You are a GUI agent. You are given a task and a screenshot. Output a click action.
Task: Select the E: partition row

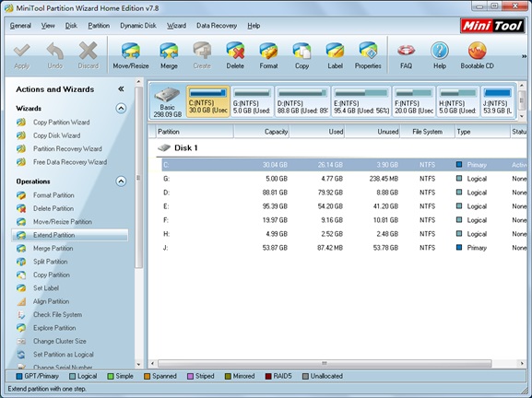[344, 206]
